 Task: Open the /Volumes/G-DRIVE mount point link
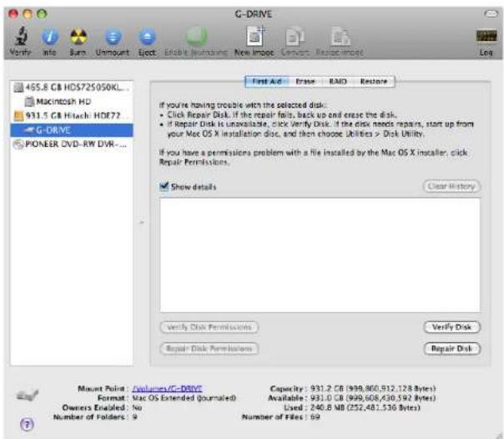[x=167, y=389]
